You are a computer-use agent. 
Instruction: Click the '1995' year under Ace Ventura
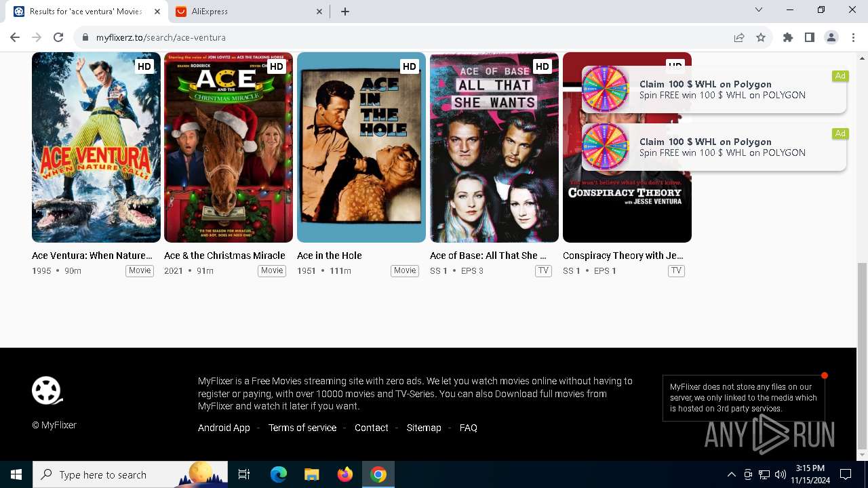(41, 271)
